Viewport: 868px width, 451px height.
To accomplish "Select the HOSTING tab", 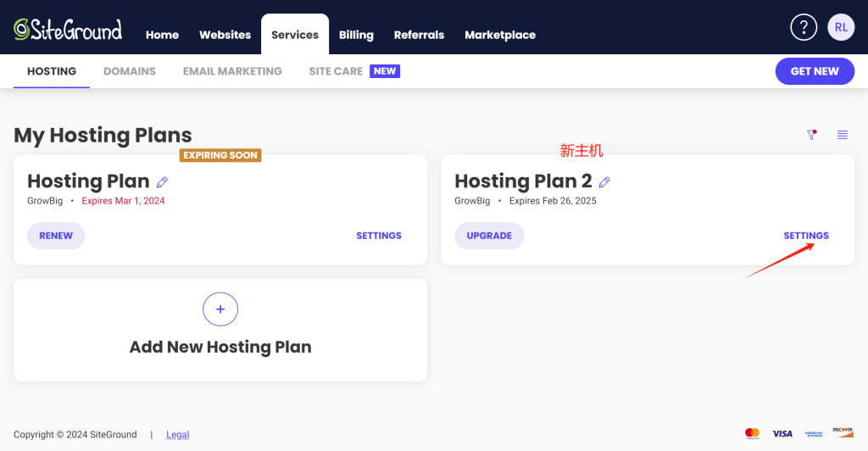I will pos(52,71).
